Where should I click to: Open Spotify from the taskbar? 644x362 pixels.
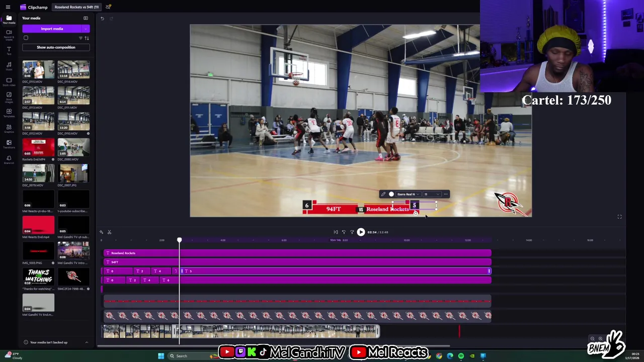pos(461,356)
